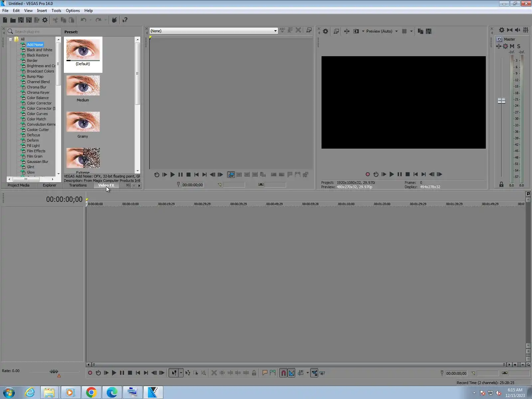
Task: Open the Options menu
Action: point(72,11)
